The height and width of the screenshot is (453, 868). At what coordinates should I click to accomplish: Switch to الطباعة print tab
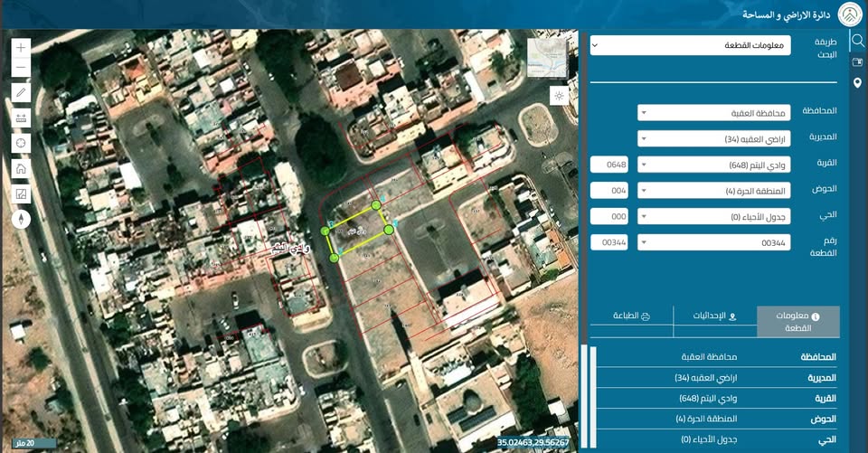tap(632, 316)
